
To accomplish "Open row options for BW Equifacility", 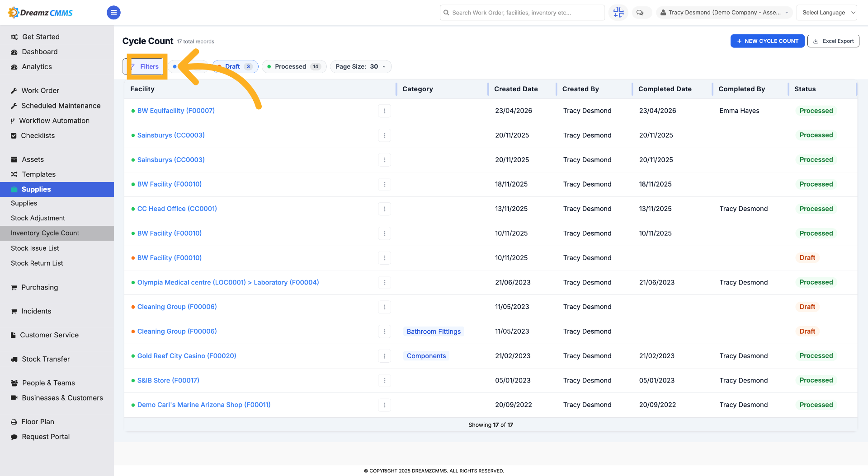I will click(385, 111).
